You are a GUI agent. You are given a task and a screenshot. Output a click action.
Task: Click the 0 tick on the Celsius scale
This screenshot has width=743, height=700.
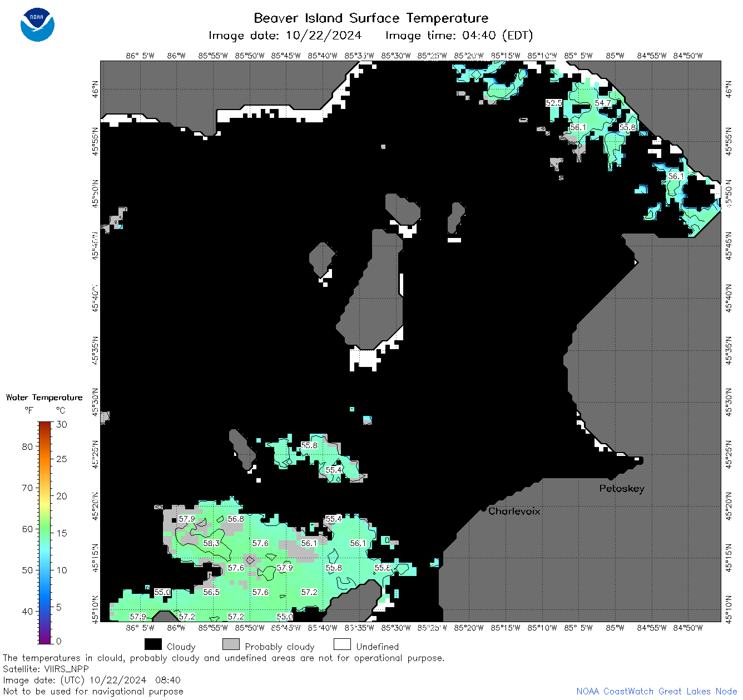(59, 641)
